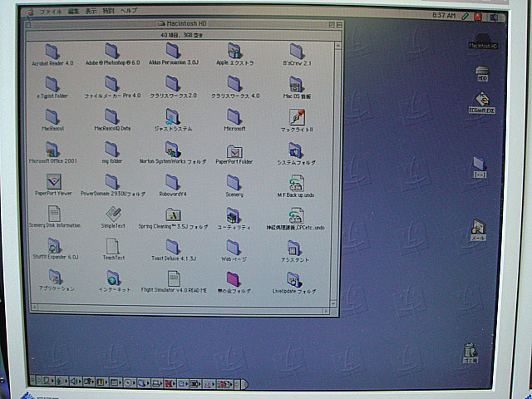
Task: Select the M F Back up.undo file
Action: pos(296,183)
